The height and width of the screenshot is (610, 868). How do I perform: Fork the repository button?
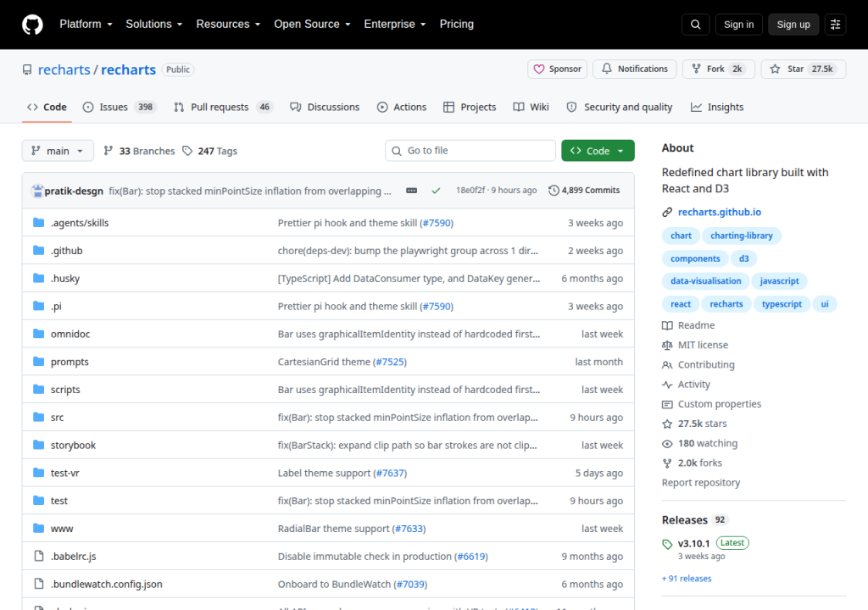[x=719, y=69]
